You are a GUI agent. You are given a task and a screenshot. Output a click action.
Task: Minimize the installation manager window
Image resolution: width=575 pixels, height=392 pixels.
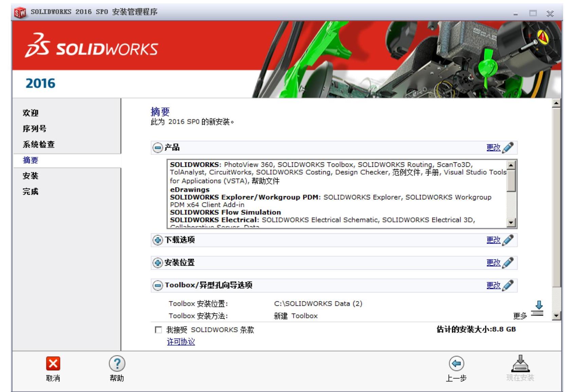coord(516,14)
